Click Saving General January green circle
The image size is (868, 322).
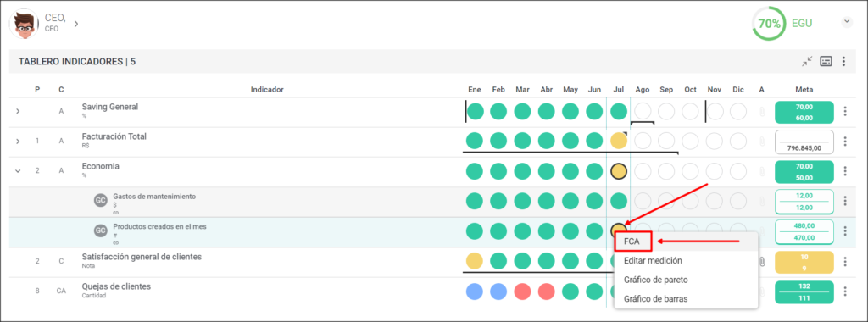tap(475, 111)
